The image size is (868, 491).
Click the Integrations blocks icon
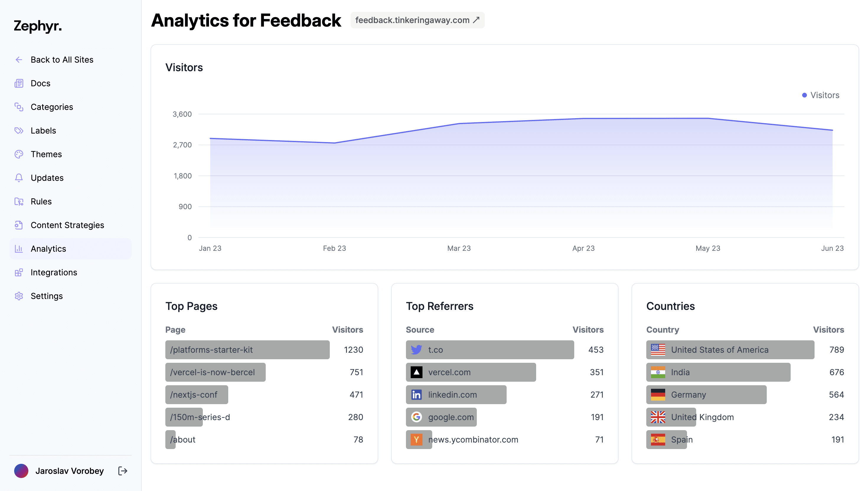19,272
